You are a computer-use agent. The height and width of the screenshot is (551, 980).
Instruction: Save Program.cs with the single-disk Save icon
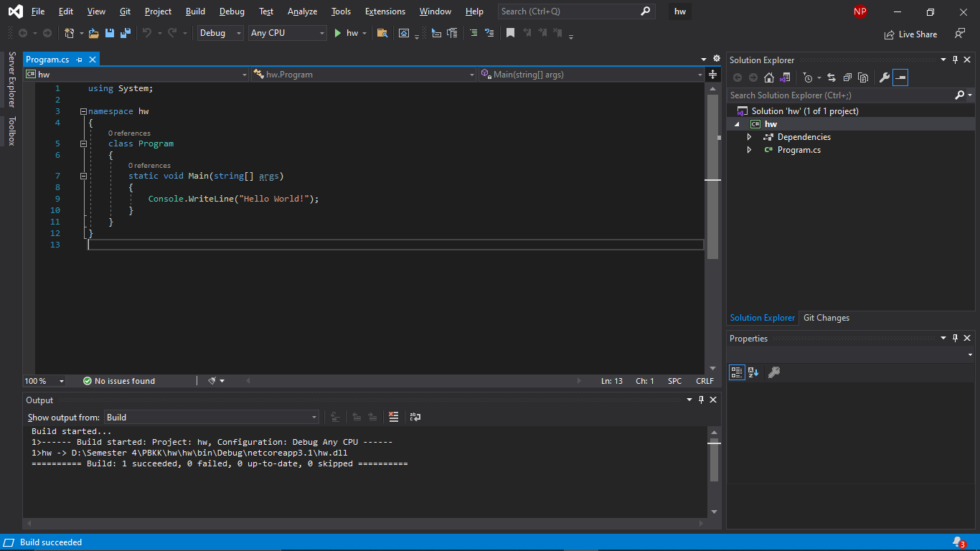tap(110, 33)
